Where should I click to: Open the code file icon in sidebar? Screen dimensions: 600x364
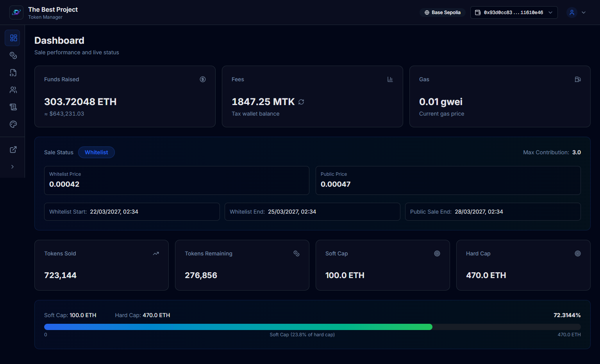pos(13,73)
